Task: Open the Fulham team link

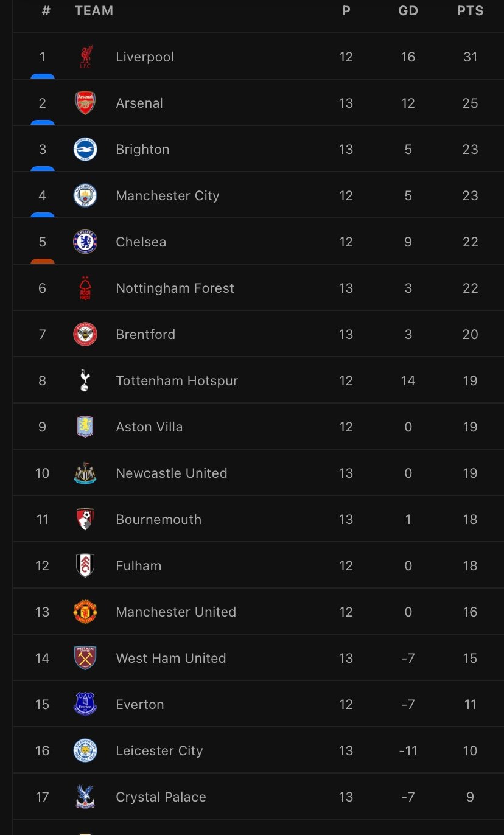Action: click(139, 566)
